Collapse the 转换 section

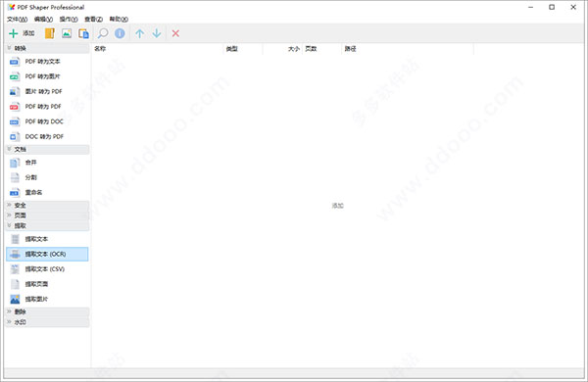pos(47,48)
